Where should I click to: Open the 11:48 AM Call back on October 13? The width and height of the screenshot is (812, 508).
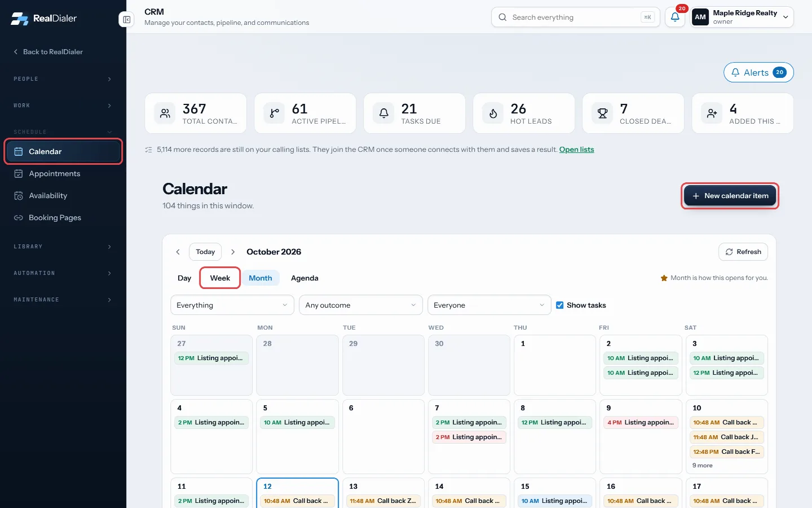(x=383, y=501)
